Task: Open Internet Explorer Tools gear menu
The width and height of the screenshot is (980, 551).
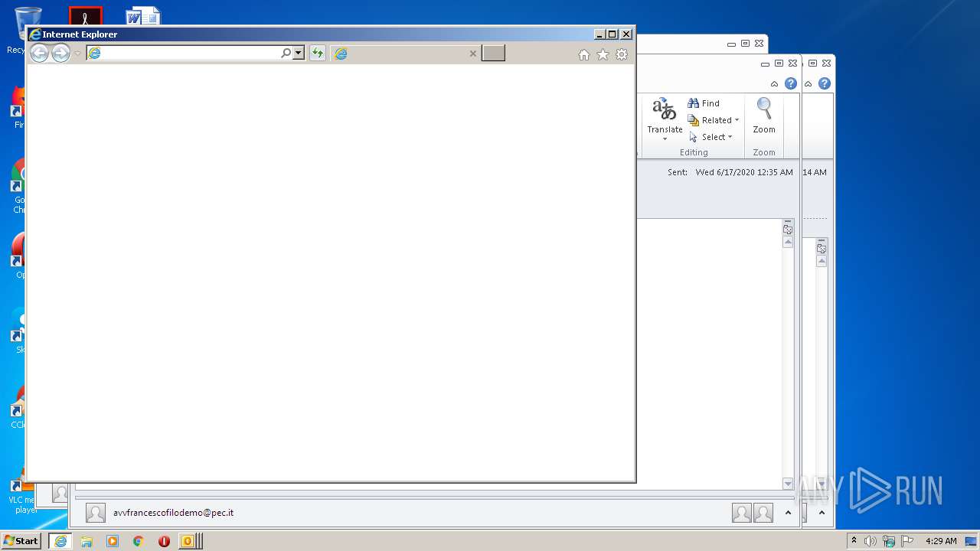Action: [x=622, y=54]
